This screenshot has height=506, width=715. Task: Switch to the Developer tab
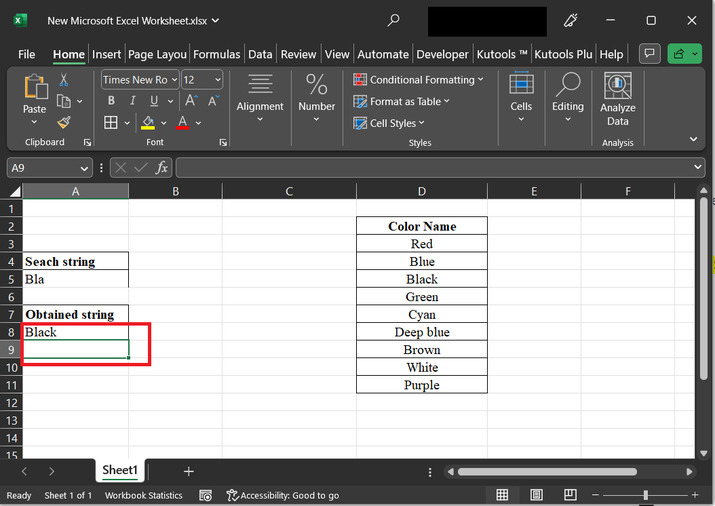point(442,54)
